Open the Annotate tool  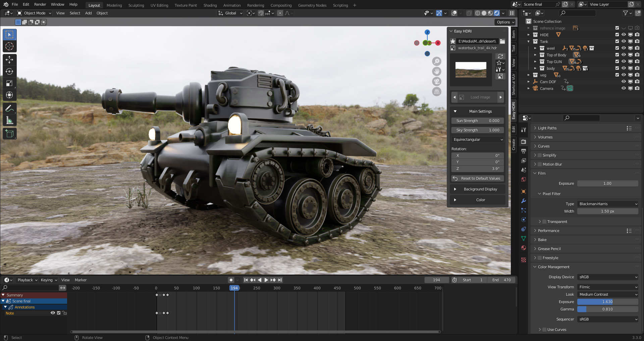click(x=9, y=108)
